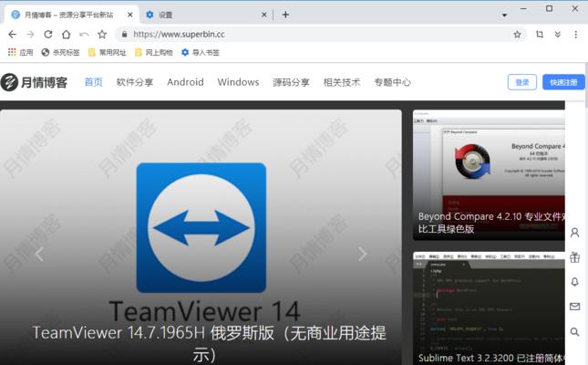Screen dimensions: 588x365
Task: Switch to the 月情博客 tab
Action: point(71,15)
